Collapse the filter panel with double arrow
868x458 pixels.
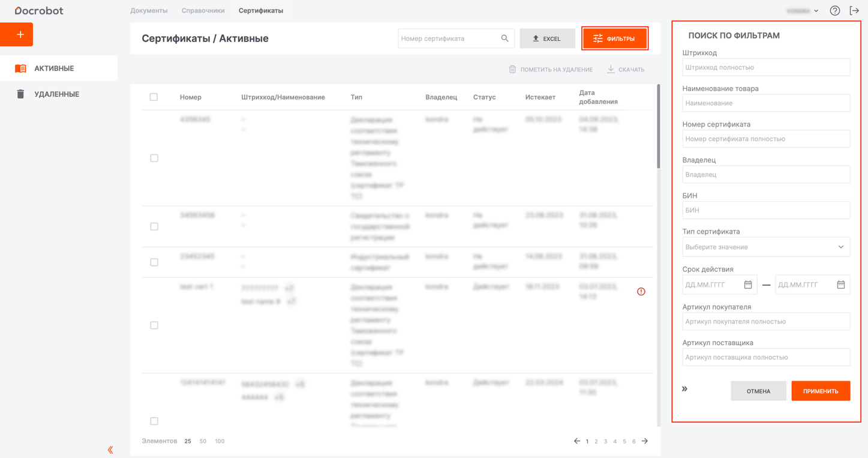point(684,389)
